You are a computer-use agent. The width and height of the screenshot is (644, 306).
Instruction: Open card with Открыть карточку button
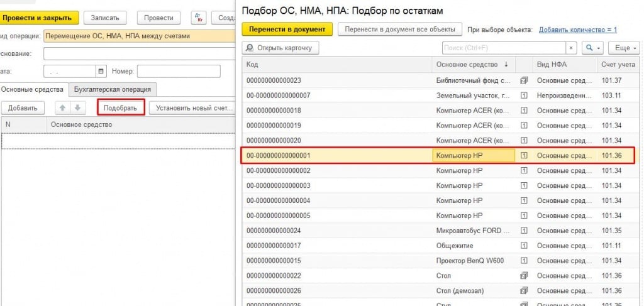point(281,48)
